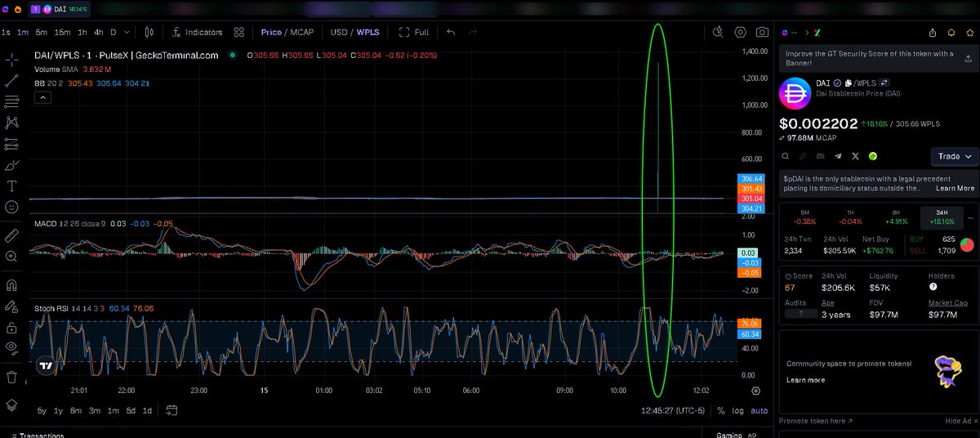Open the token's Discord link

pyautogui.click(x=819, y=156)
